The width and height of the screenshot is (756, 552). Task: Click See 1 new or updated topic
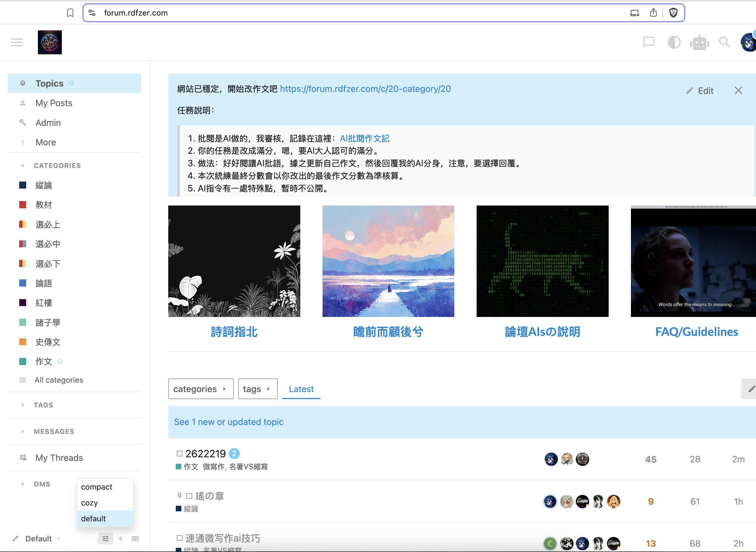229,422
